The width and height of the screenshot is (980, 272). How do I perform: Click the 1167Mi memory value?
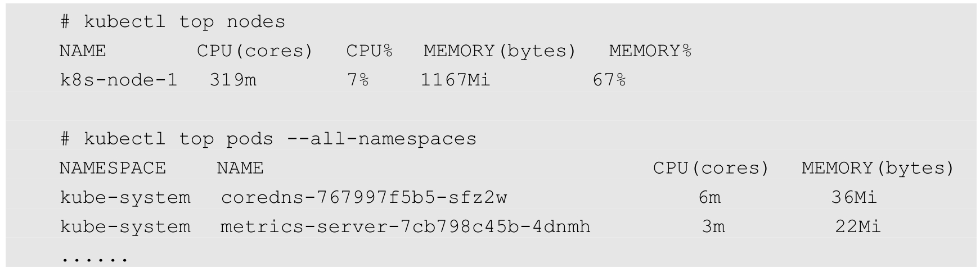coord(456,80)
